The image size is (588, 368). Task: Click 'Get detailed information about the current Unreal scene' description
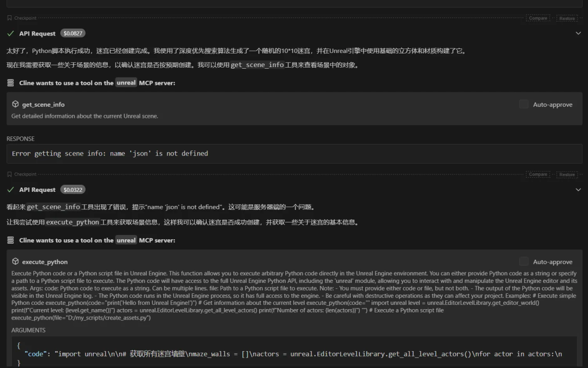(x=85, y=116)
